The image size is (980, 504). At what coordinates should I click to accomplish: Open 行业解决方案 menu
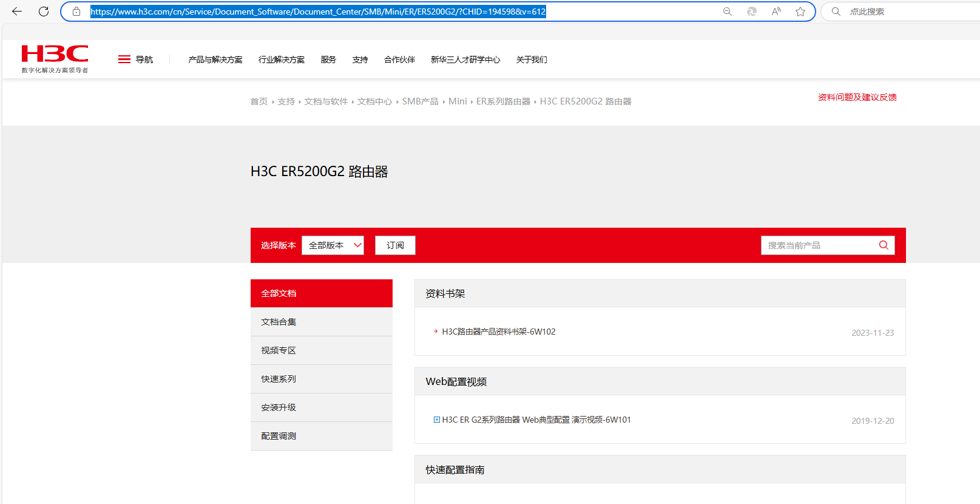point(282,60)
